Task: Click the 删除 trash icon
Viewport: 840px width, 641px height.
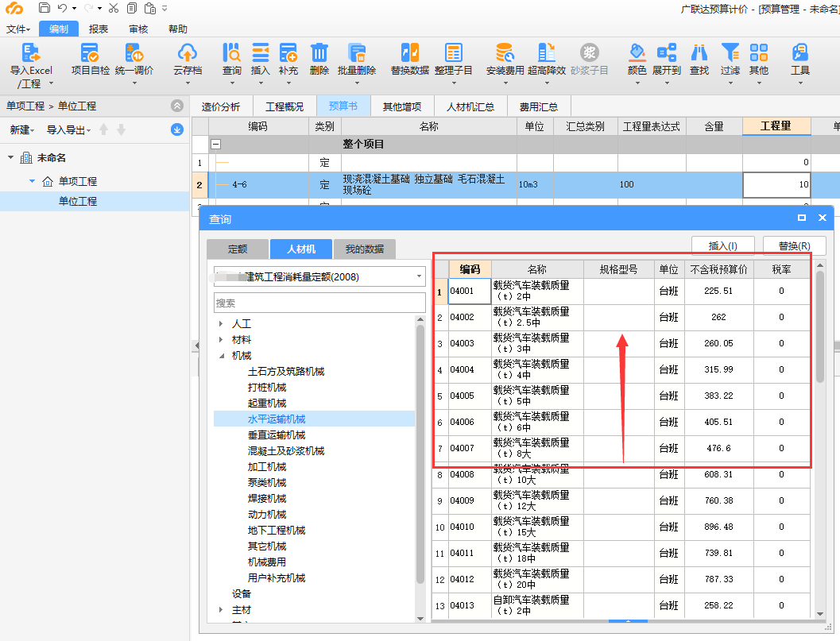Action: [x=319, y=53]
